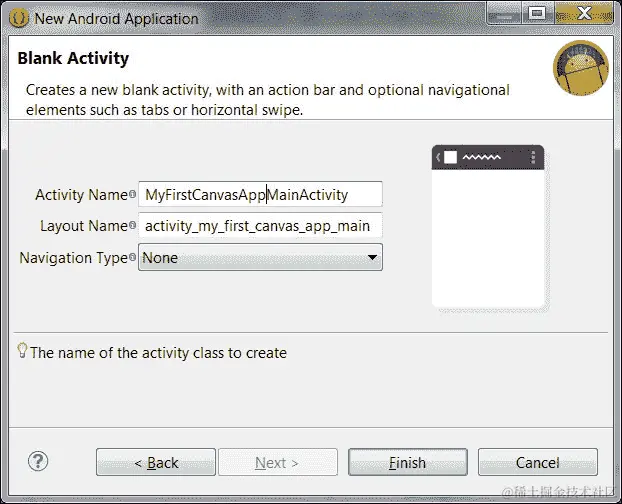Click the Navigation Type info icon
The width and height of the screenshot is (622, 504).
[132, 257]
